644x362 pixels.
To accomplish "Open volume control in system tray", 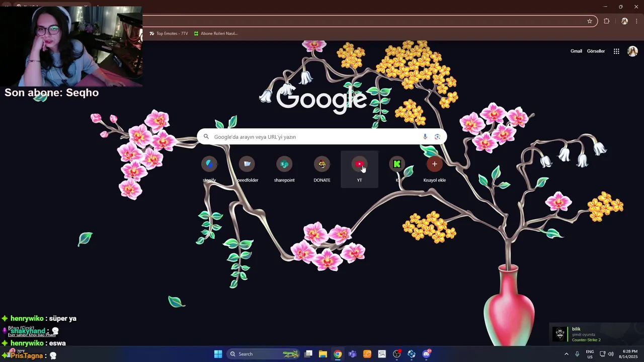I will (x=611, y=354).
